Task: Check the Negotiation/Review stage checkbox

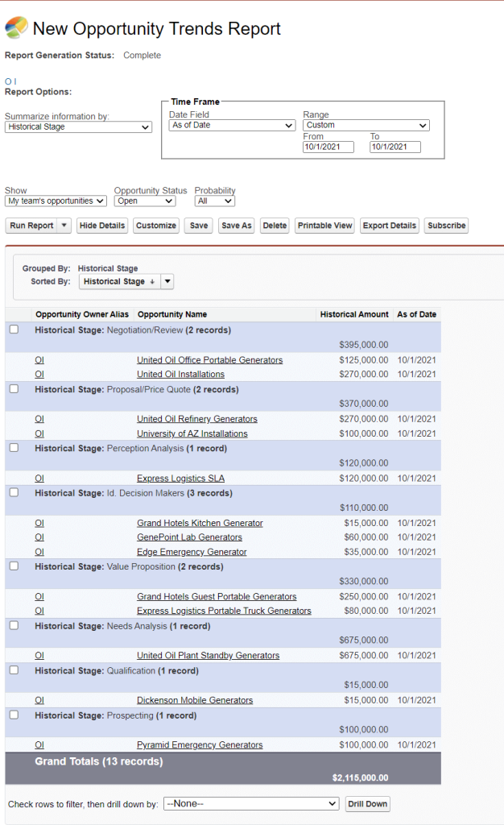Action: [14, 330]
